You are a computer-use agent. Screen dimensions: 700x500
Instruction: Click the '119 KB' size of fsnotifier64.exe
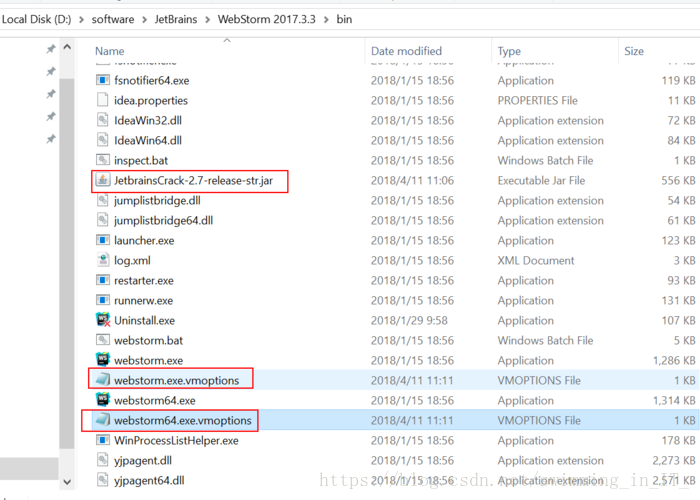click(x=678, y=80)
